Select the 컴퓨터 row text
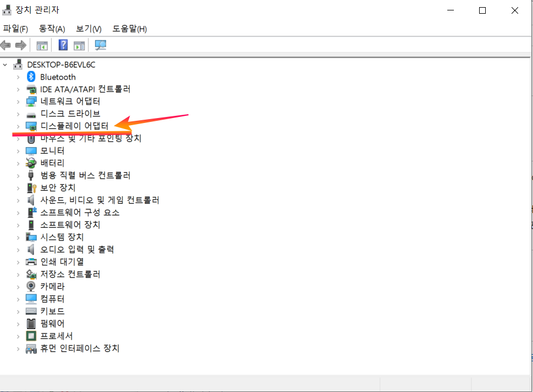The height and width of the screenshot is (392, 533). pos(52,299)
